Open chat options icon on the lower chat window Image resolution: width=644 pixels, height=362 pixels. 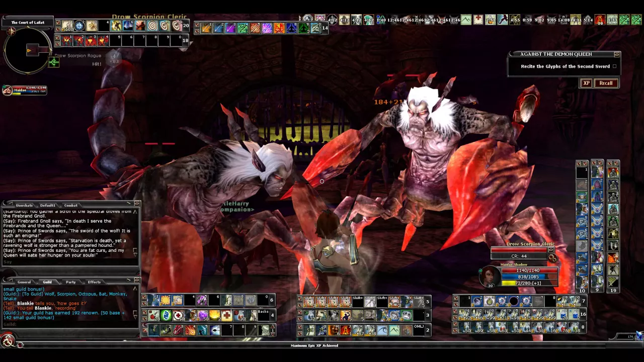137,280
